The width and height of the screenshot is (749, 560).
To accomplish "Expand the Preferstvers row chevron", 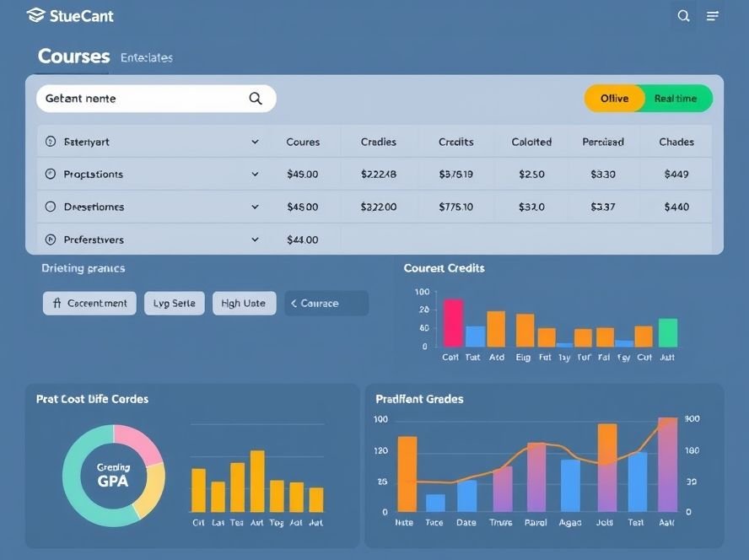I will (x=255, y=240).
